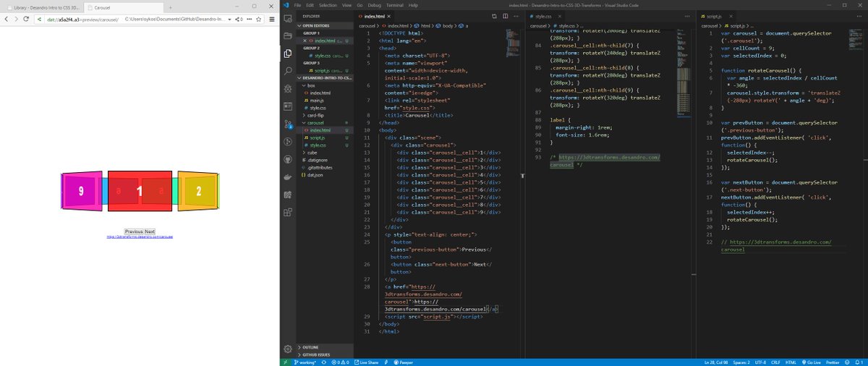Click the Previous button on the carousel page
868x366 pixels.
click(133, 231)
